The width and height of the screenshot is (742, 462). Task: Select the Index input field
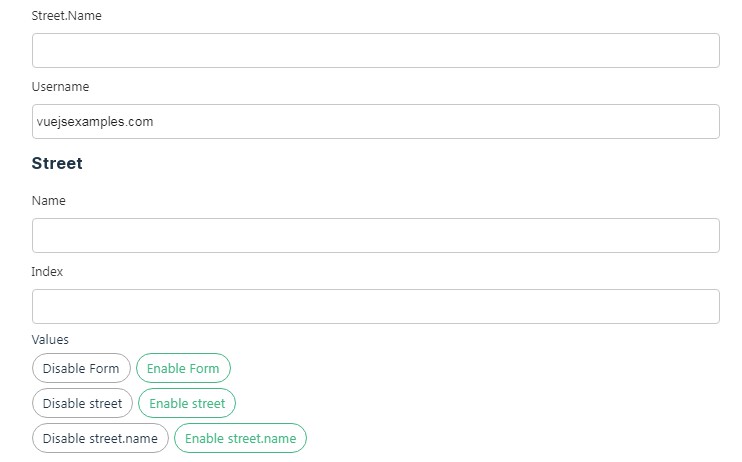point(375,306)
